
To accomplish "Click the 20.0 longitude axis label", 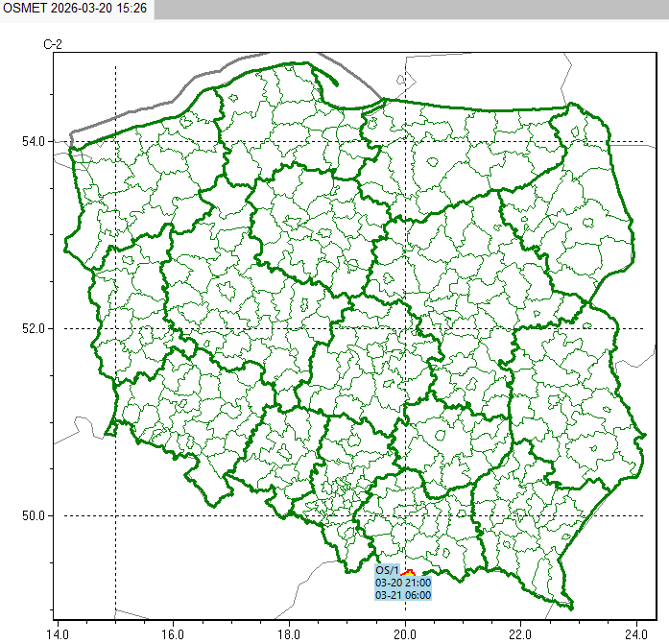I will [405, 633].
